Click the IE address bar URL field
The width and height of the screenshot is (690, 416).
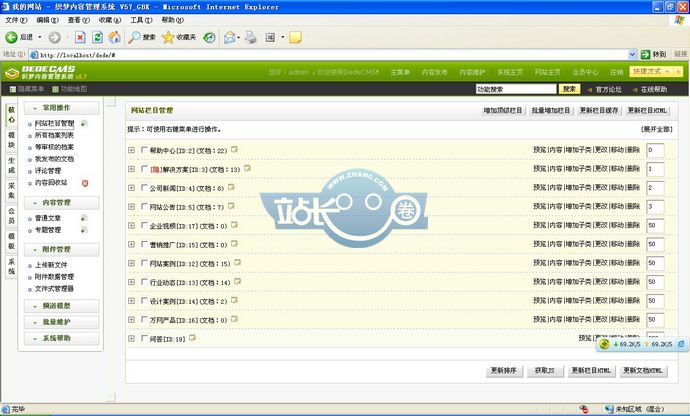pos(329,55)
